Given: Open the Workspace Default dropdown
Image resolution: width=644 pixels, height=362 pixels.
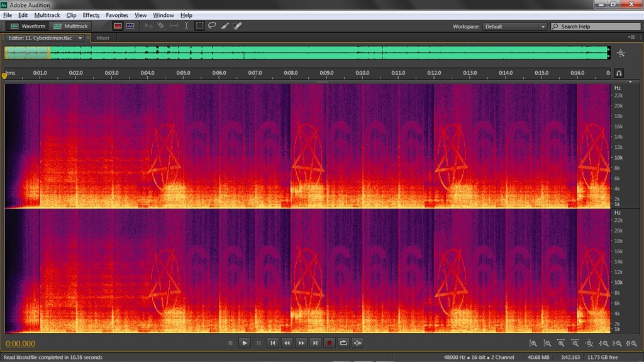Looking at the screenshot, I should coord(514,26).
